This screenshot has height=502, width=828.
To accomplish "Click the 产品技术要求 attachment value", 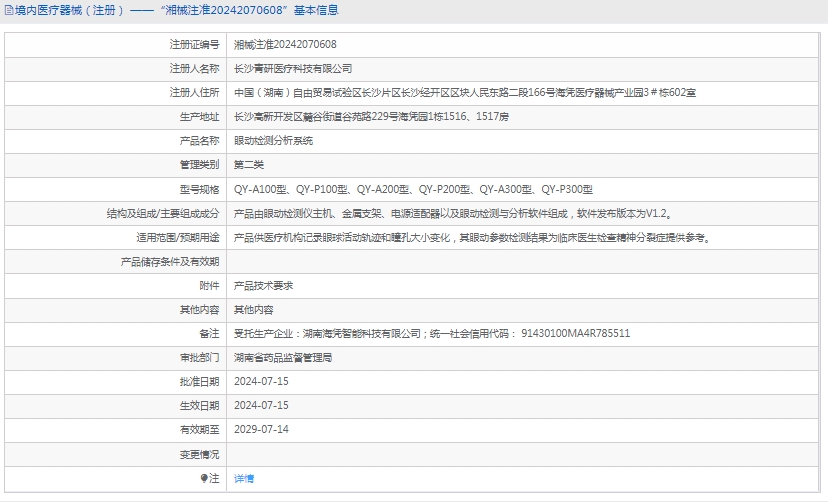I will (263, 285).
